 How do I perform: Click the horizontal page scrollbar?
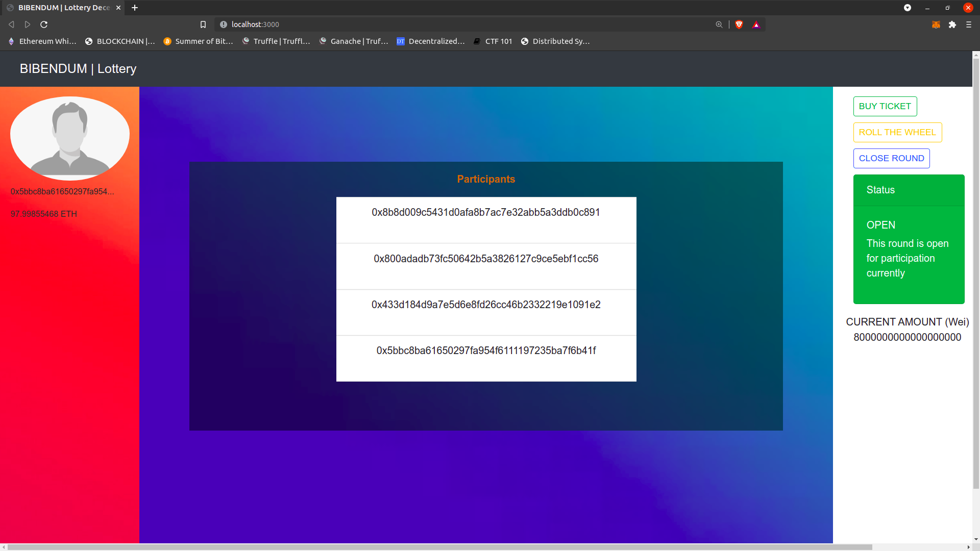coord(440,547)
